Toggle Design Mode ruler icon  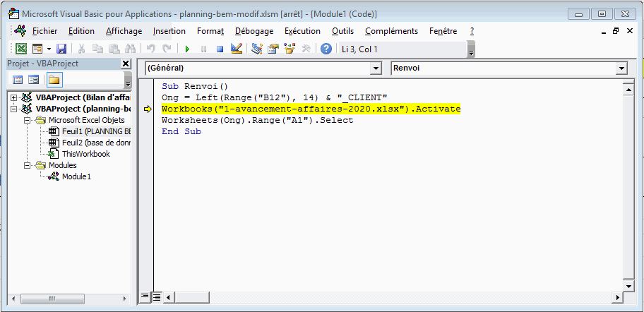[x=236, y=49]
